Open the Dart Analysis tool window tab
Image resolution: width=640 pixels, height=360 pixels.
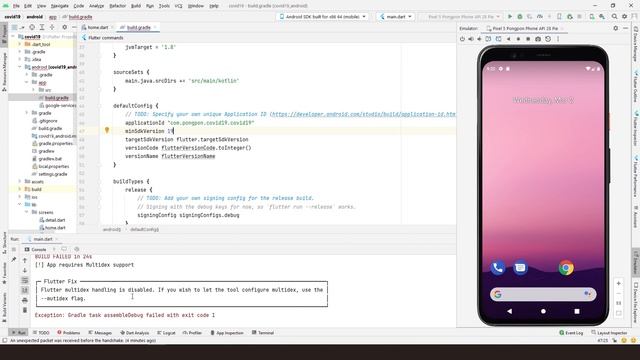coord(135,333)
